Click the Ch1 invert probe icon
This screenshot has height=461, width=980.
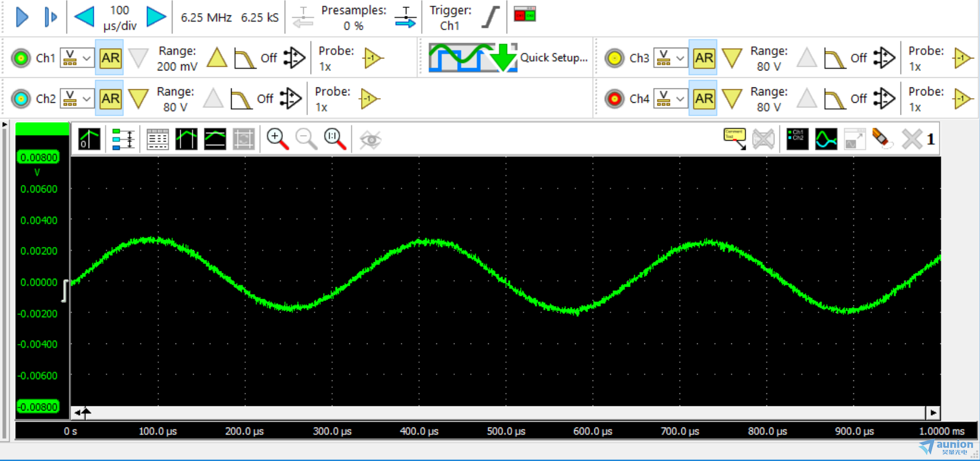(x=373, y=58)
